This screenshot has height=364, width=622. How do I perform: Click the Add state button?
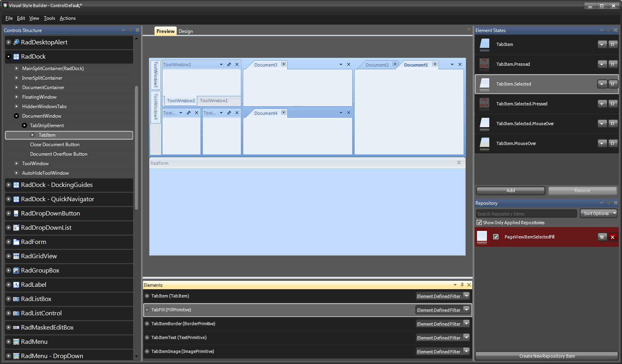pyautogui.click(x=511, y=191)
